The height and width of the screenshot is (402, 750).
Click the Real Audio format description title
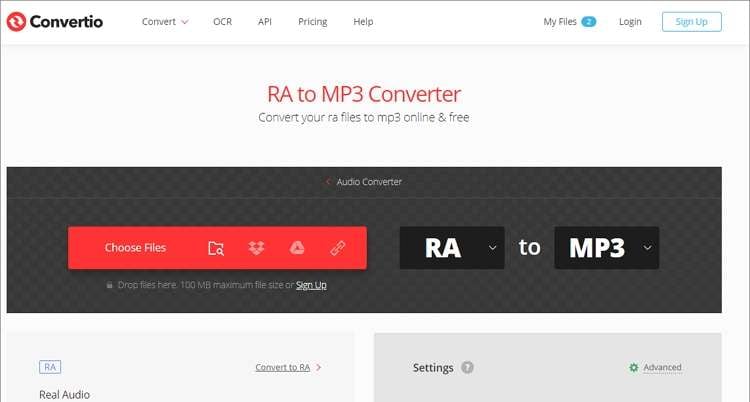pos(65,395)
